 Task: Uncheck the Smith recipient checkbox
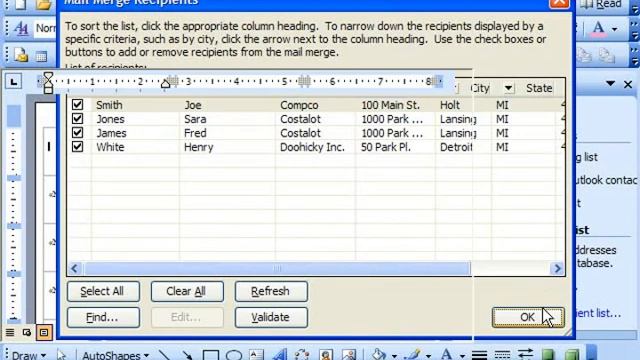[77, 104]
